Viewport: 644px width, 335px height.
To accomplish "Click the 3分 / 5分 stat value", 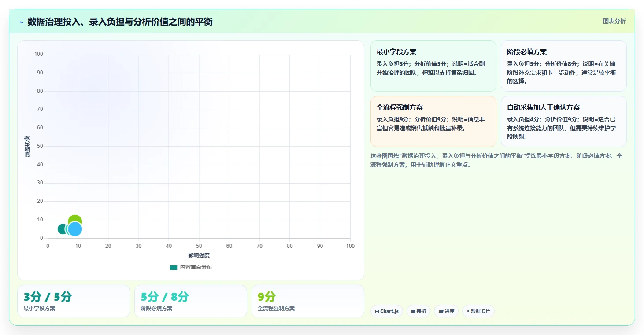I will 48,297.
